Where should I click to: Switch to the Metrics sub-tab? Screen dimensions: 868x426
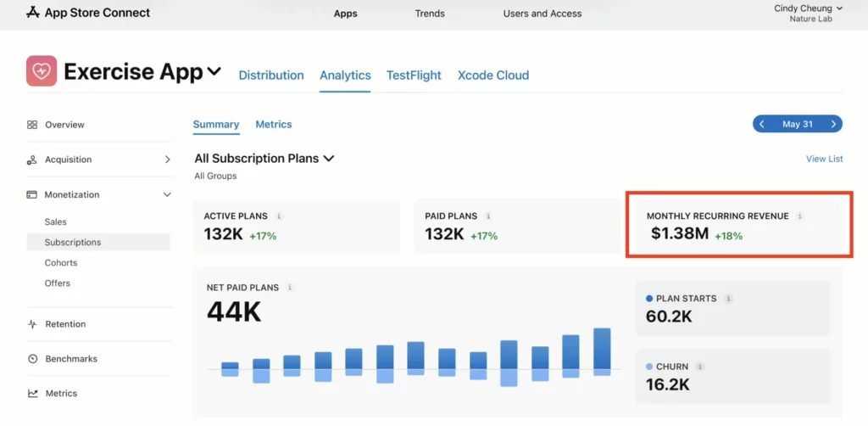tap(274, 125)
